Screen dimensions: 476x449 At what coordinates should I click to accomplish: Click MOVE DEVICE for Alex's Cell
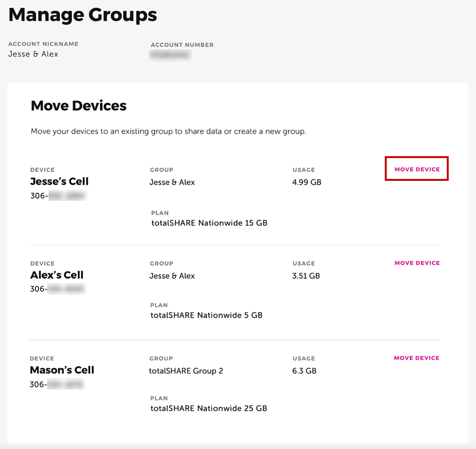[x=417, y=263]
